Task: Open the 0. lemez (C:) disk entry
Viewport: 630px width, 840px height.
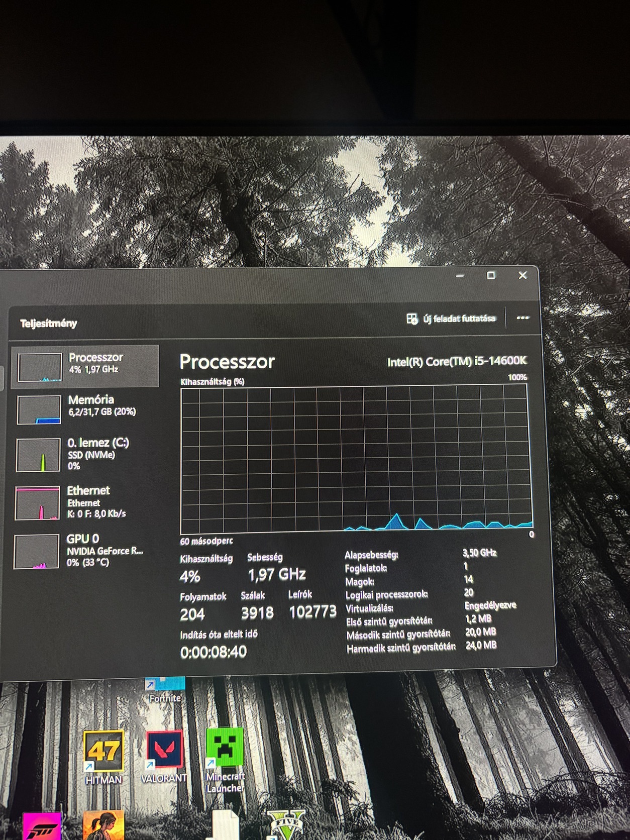Action: tap(85, 454)
